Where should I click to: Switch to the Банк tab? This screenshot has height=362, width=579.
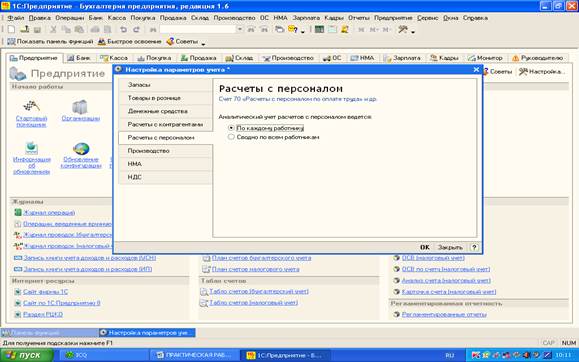point(79,58)
